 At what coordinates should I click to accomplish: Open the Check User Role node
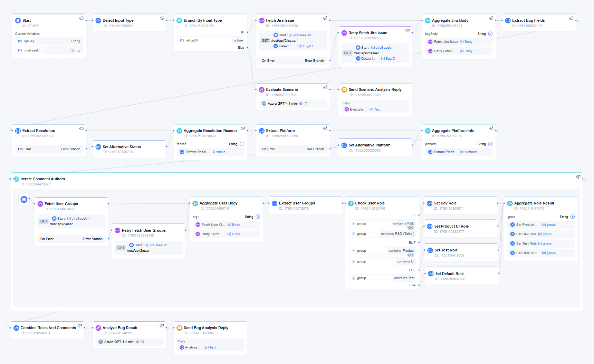click(370, 203)
